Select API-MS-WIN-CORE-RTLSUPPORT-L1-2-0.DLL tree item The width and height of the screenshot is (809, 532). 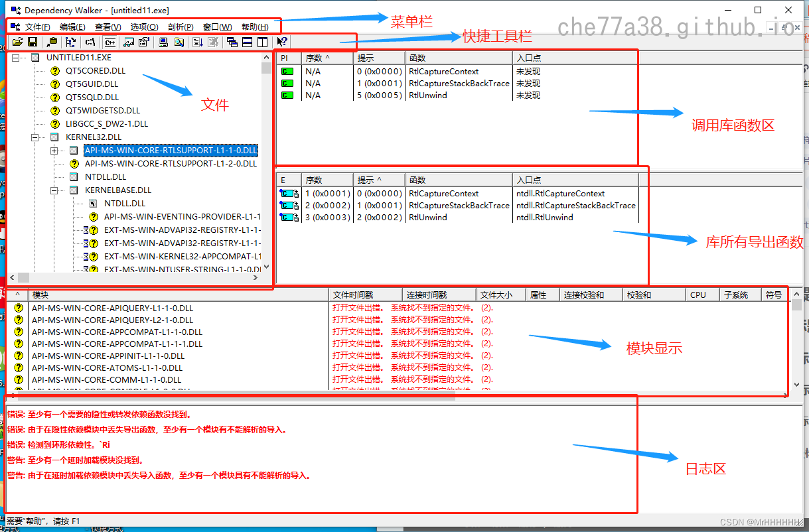click(x=171, y=164)
